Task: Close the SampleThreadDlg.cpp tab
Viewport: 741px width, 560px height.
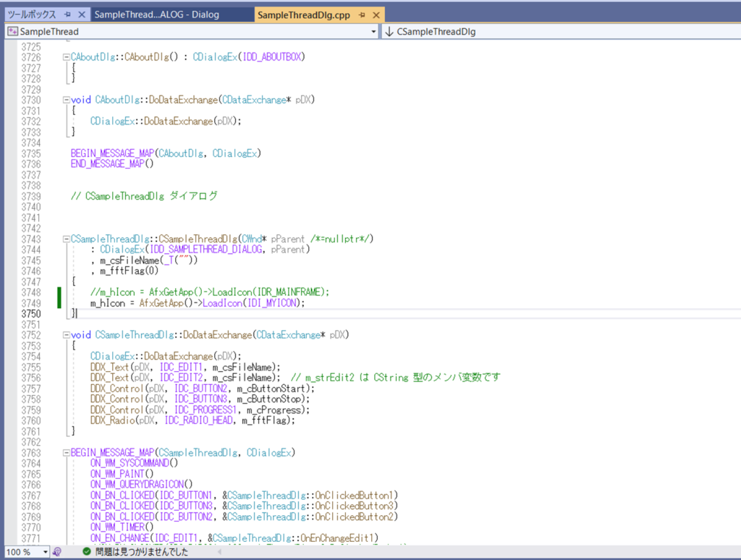Action: pyautogui.click(x=376, y=14)
